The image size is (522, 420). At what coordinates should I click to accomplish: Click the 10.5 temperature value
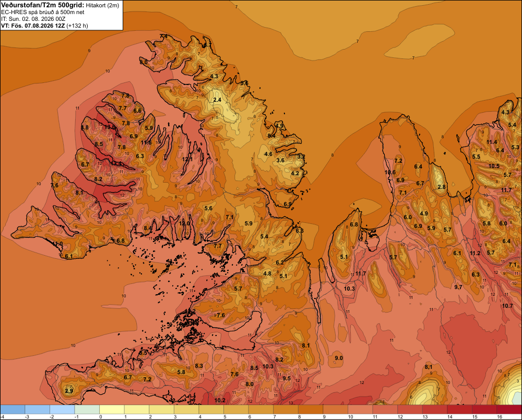[494, 166]
